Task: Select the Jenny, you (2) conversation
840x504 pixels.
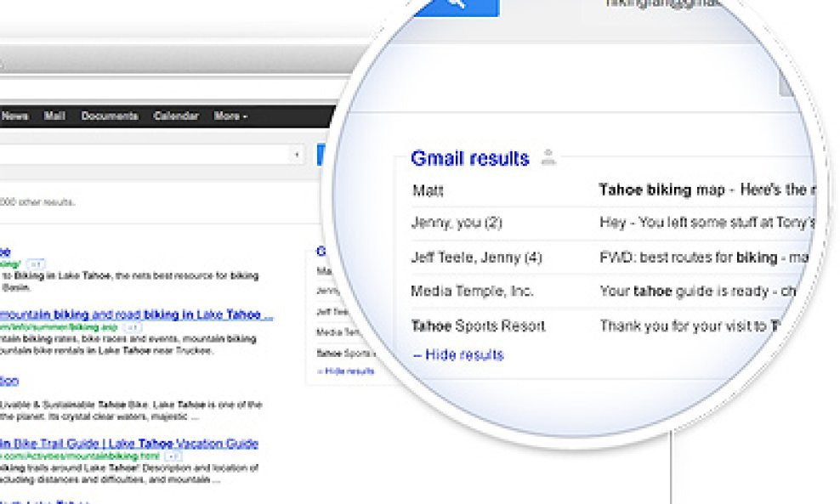Action: pyautogui.click(x=457, y=223)
